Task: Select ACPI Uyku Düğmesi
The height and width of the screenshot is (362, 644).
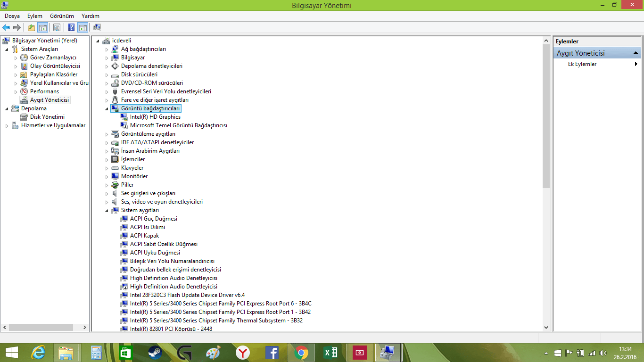Action: [x=155, y=253]
